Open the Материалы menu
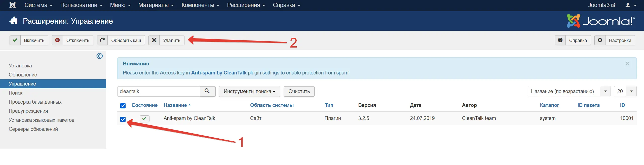This screenshot has width=644, height=165. (156, 5)
